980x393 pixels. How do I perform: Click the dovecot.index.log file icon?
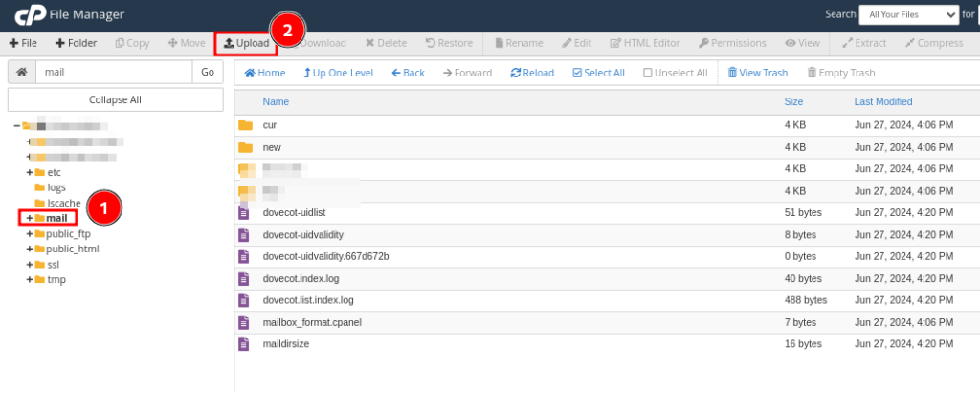[x=244, y=278]
